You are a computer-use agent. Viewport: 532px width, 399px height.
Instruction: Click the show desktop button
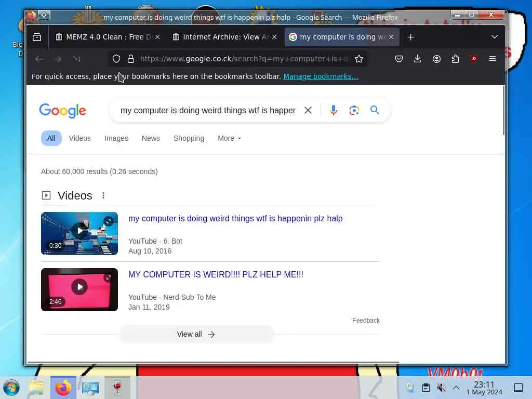point(518,388)
